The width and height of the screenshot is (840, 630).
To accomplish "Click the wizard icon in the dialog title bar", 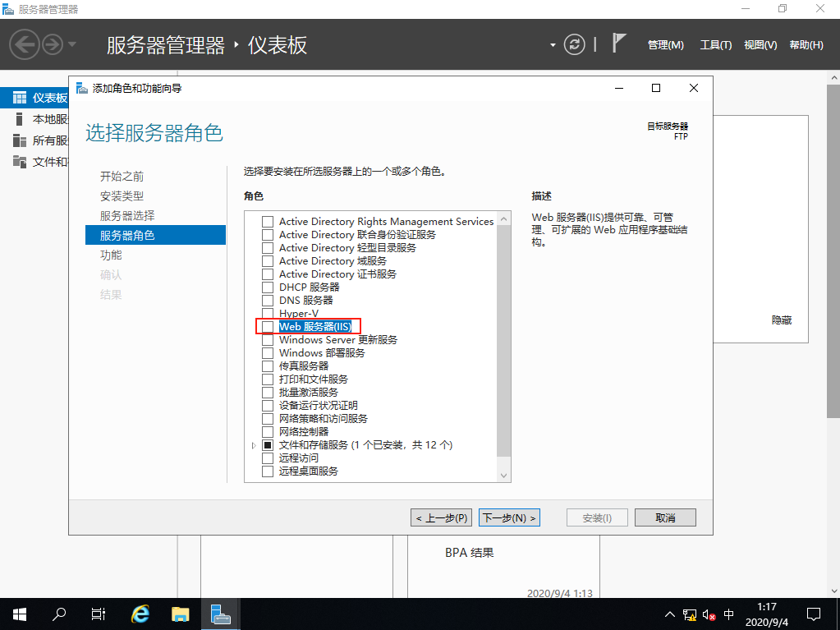I will [81, 88].
